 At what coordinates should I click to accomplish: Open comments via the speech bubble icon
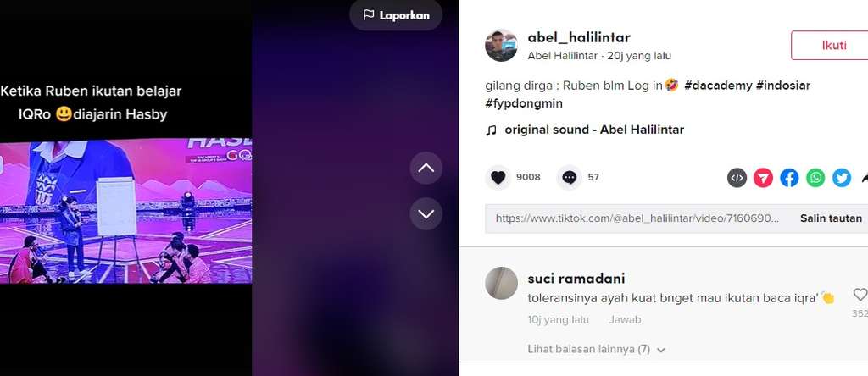pyautogui.click(x=569, y=178)
